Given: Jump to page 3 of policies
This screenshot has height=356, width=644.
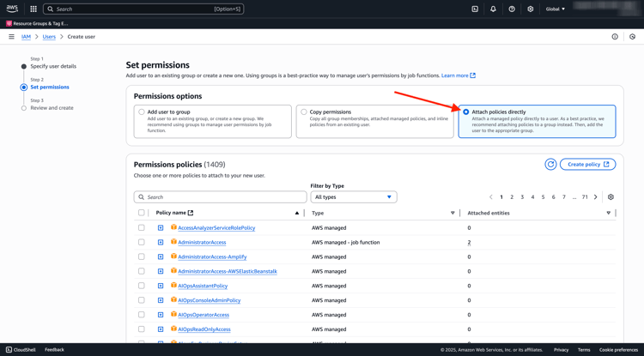Looking at the screenshot, I should [522, 196].
